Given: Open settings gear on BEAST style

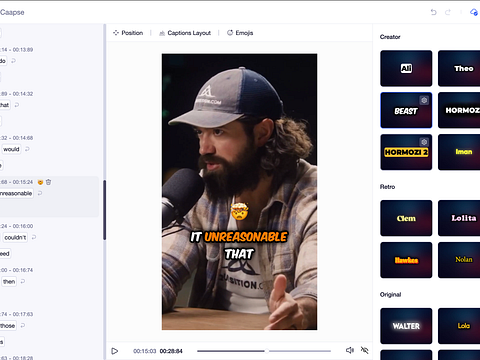Looking at the screenshot, I should [424, 100].
